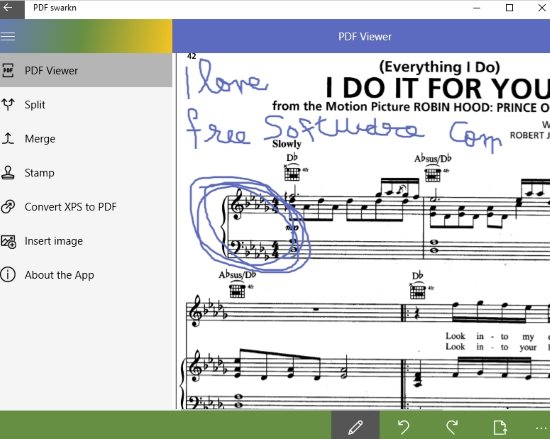Open the Split menu item
The width and height of the screenshot is (550, 439).
[x=86, y=104]
